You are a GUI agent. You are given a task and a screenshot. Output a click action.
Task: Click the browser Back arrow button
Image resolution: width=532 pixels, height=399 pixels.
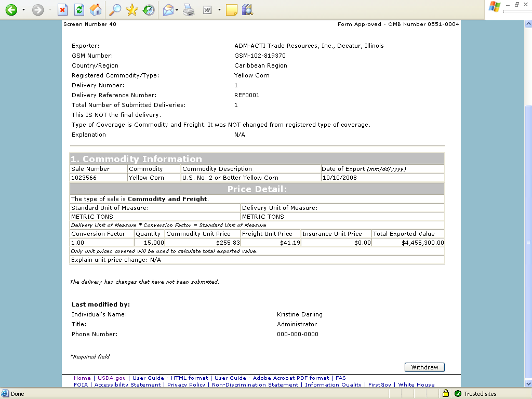click(x=11, y=10)
